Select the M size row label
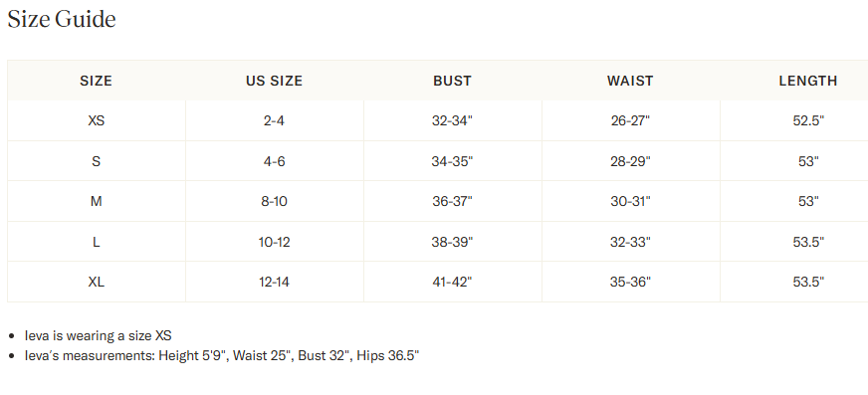Image resolution: width=868 pixels, height=395 pixels. tap(97, 201)
